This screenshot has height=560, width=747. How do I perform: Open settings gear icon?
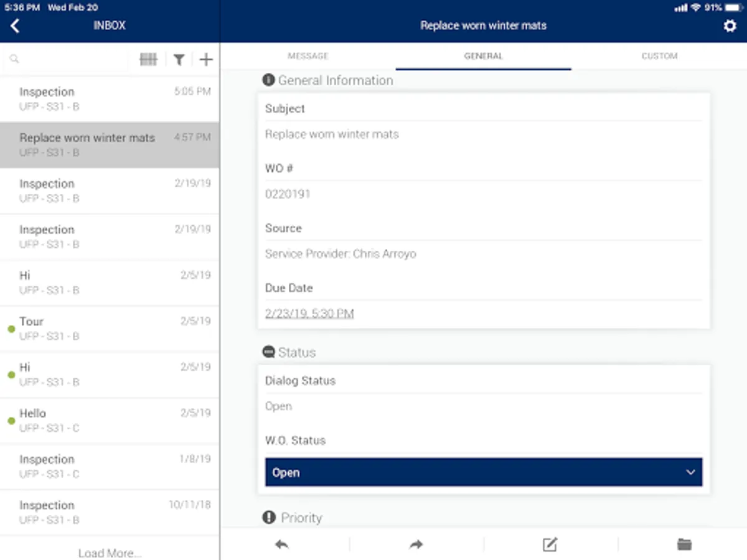730,26
